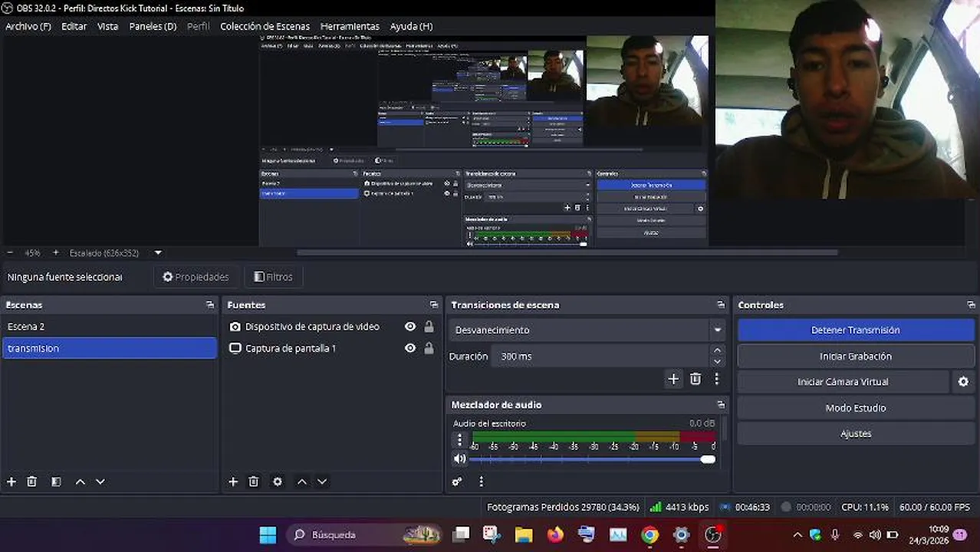The image size is (980, 552).
Task: Open File Explorer from the taskbar
Action: pos(524,534)
